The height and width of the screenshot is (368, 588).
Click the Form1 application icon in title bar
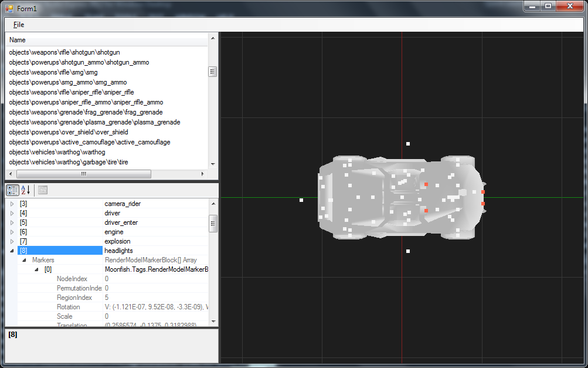point(9,8)
